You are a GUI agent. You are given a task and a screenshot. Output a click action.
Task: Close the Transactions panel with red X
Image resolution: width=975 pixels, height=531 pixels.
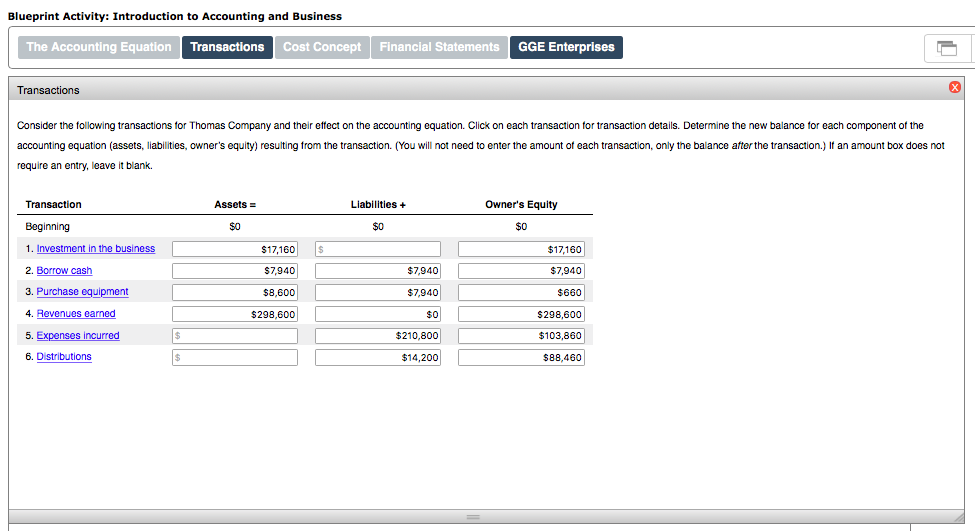(x=954, y=87)
